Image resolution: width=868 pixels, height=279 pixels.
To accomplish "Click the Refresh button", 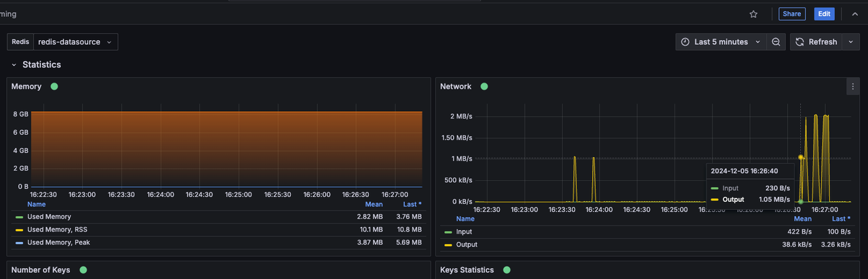I will point(816,42).
